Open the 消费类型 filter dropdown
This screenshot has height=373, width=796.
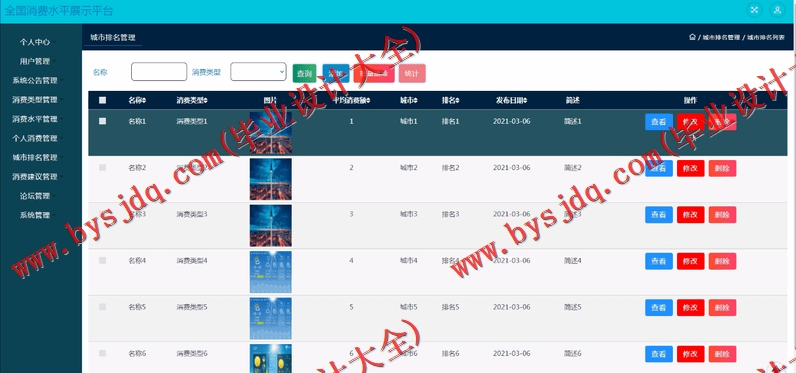[258, 72]
